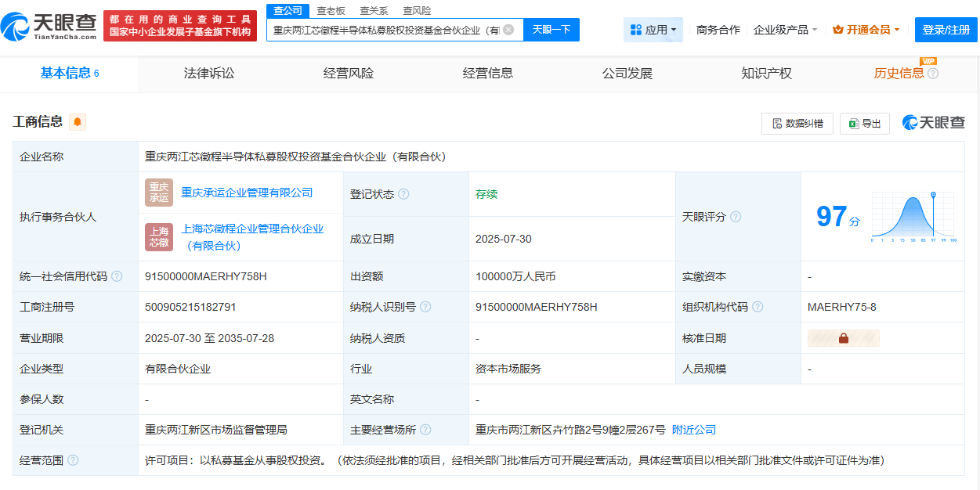Switch to the 查风险 search tab
The image size is (980, 490).
tap(417, 11)
